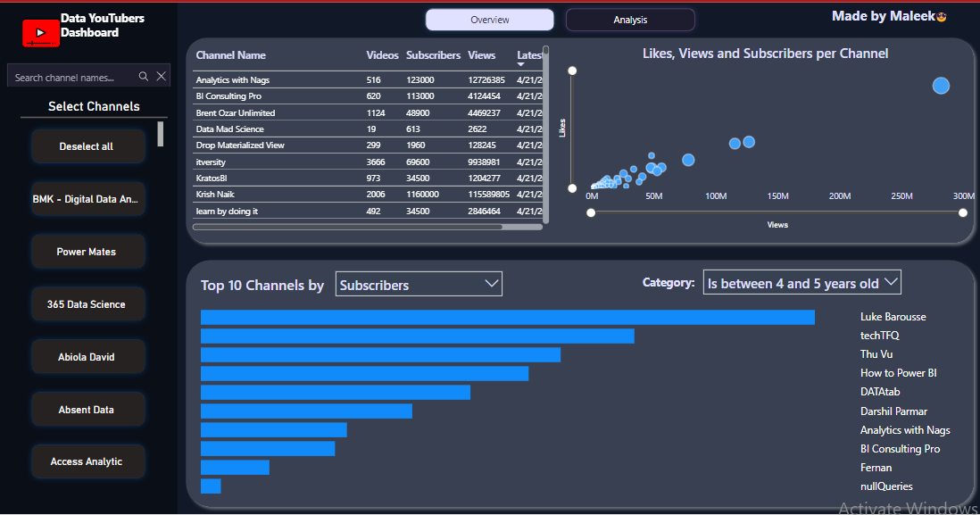
Task: Clear the channel search with X icon
Action: point(162,78)
